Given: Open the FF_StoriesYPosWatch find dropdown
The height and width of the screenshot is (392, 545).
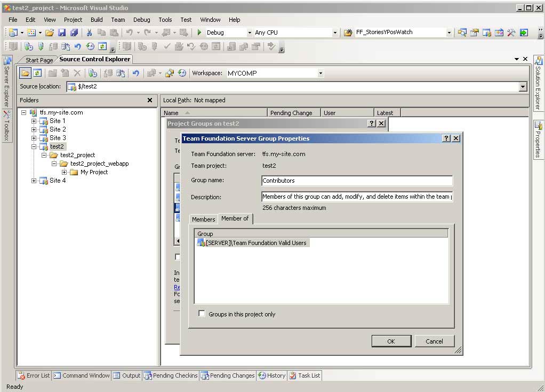Looking at the screenshot, I should coord(449,32).
